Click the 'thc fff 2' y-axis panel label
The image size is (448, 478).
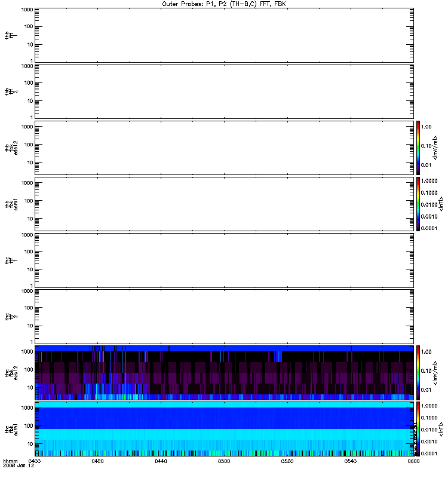[11, 317]
